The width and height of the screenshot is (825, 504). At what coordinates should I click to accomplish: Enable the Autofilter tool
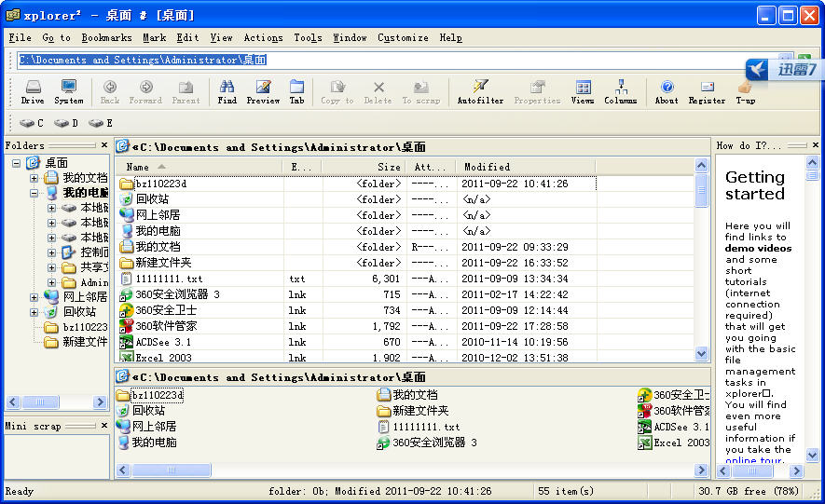click(480, 92)
